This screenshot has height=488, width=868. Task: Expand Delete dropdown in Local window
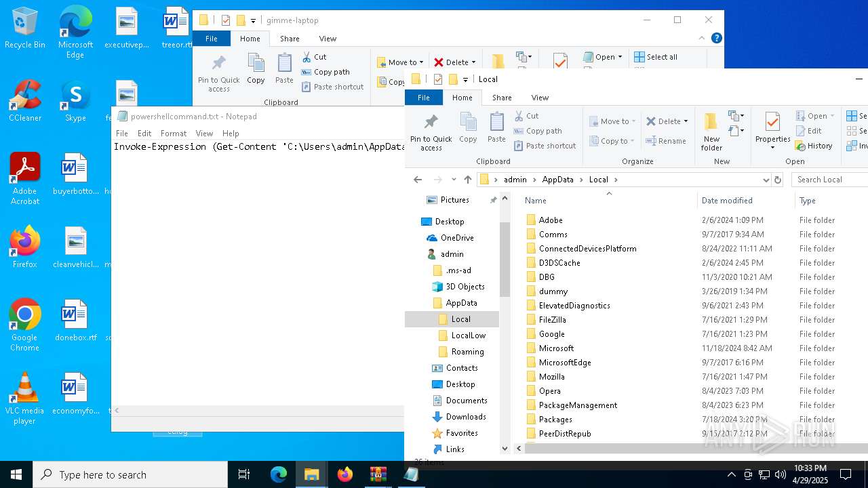tap(686, 121)
